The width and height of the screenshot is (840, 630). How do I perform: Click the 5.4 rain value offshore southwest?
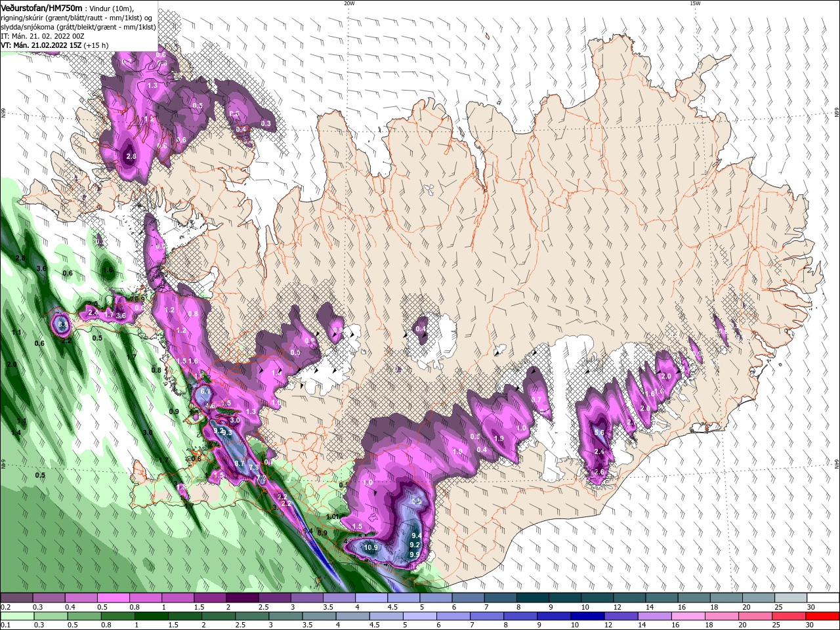(x=308, y=531)
